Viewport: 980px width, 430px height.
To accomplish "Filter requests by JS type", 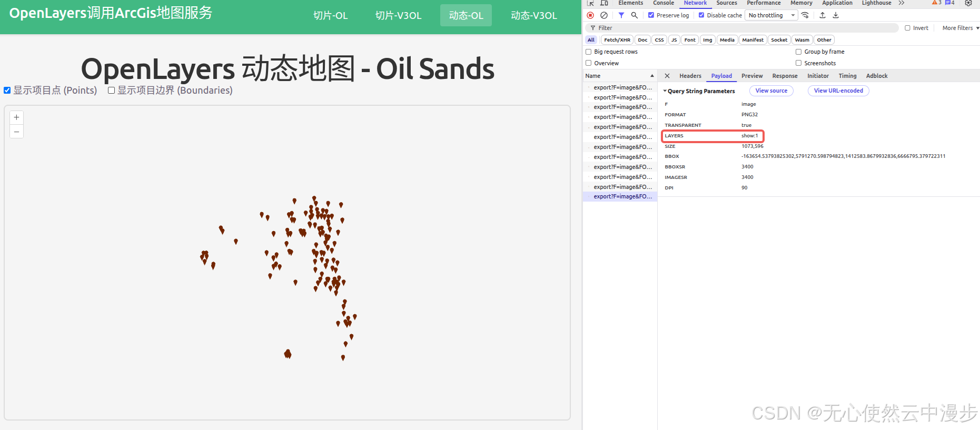I will (x=674, y=40).
